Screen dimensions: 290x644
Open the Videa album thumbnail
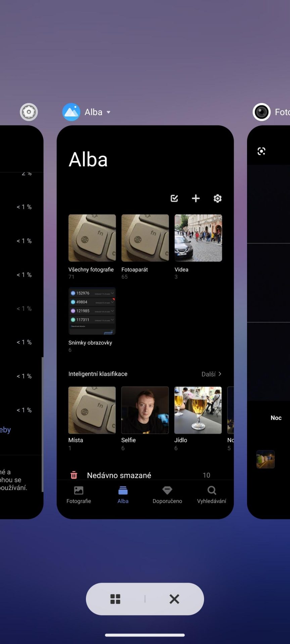click(x=198, y=238)
